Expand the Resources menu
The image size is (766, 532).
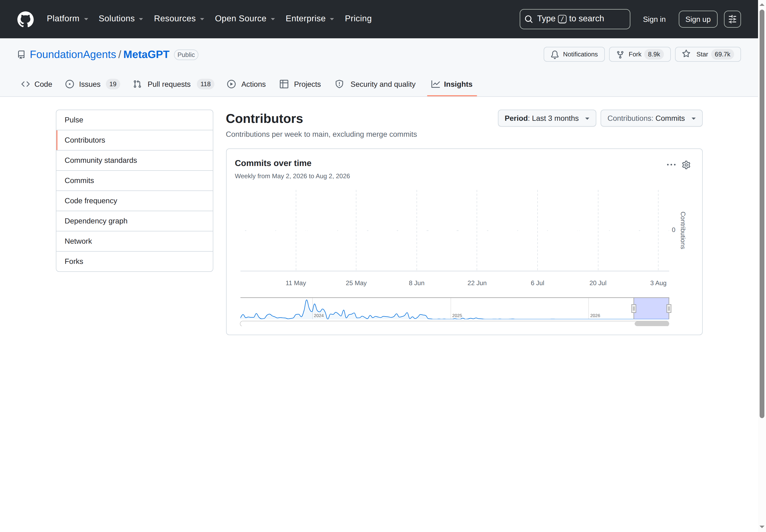[179, 19]
